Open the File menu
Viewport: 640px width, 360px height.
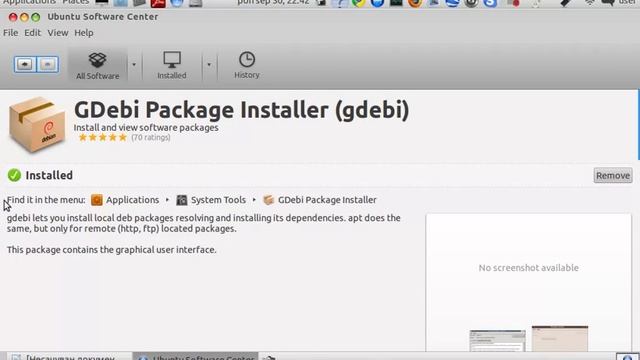coord(11,33)
